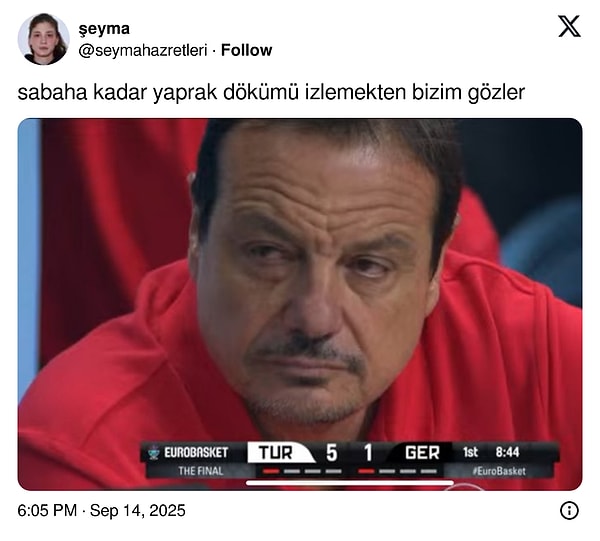Open şeyma's profile avatar picture
The image size is (600, 541).
tap(44, 39)
